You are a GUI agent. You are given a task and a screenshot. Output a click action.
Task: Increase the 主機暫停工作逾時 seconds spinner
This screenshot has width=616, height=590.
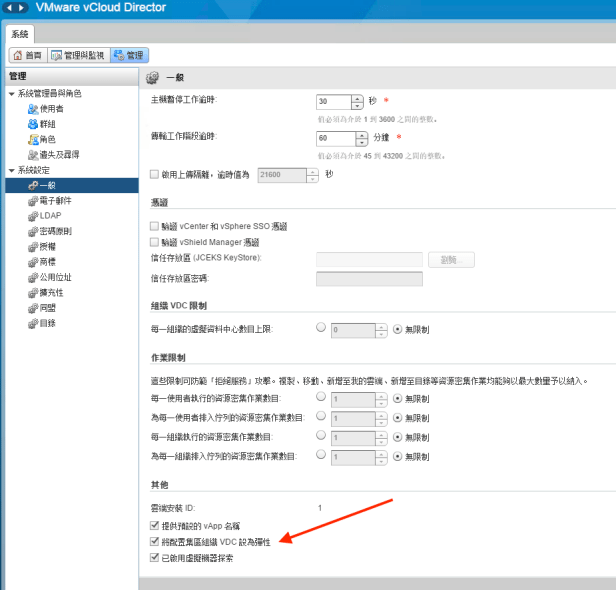point(357,98)
